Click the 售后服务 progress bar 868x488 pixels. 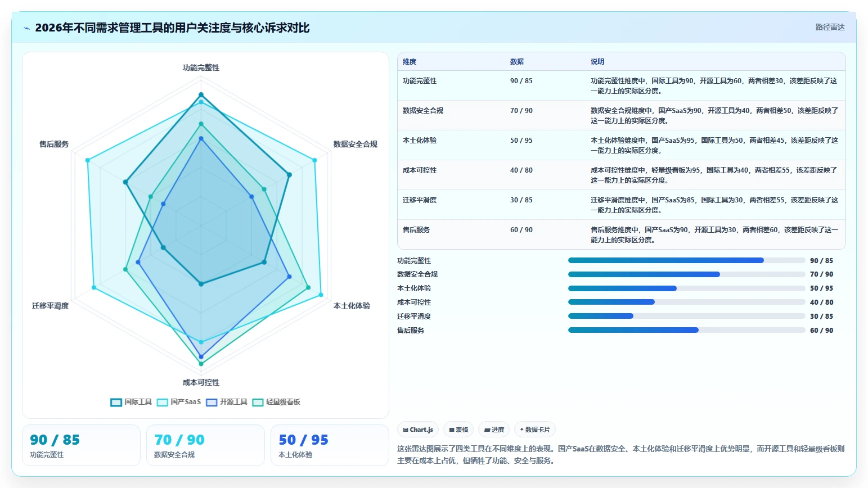(687, 330)
